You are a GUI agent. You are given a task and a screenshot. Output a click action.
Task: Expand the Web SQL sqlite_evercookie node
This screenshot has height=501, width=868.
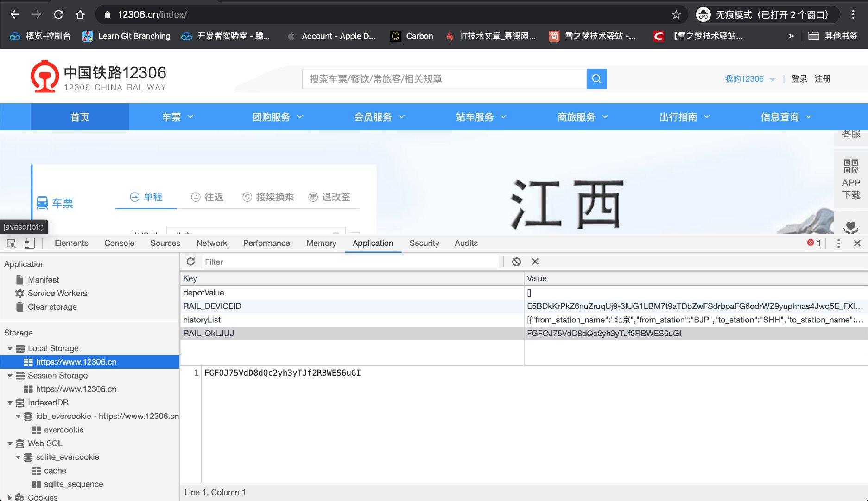tap(18, 457)
